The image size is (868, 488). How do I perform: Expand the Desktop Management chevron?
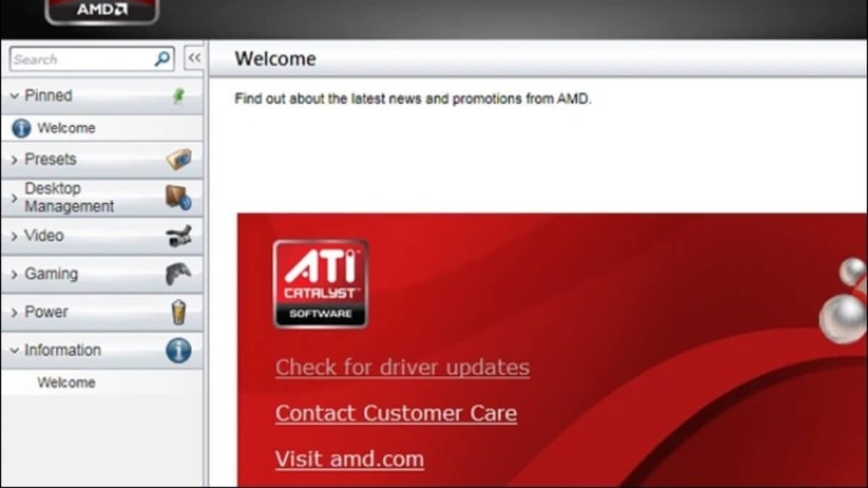click(14, 197)
